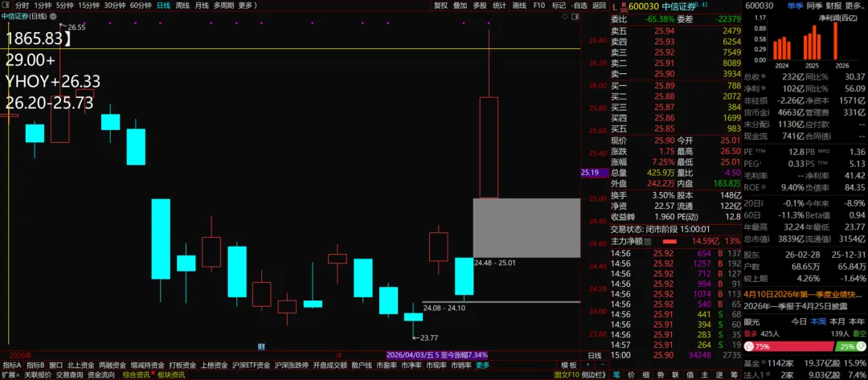Show 市盈率 indicator
868x380 pixels.
(x=387, y=365)
